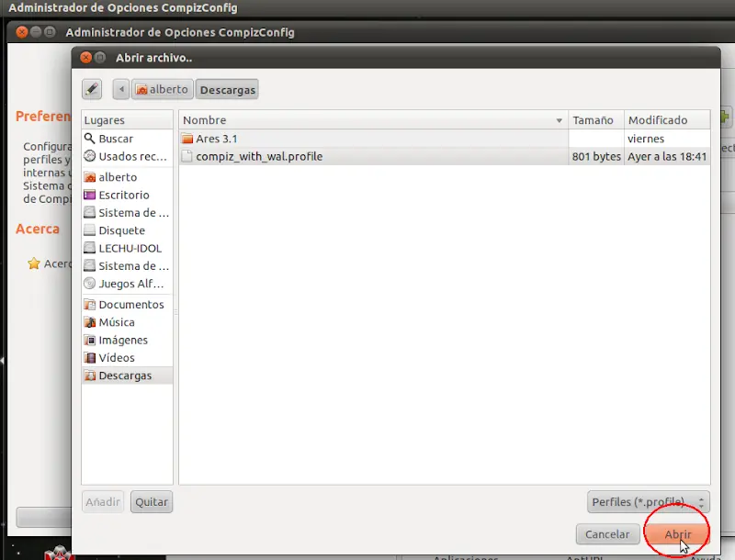Select Disquete in places list

click(127, 230)
